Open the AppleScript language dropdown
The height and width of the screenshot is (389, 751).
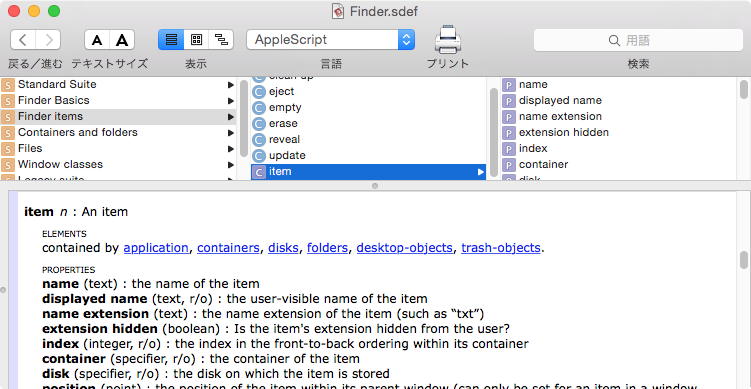pos(330,40)
